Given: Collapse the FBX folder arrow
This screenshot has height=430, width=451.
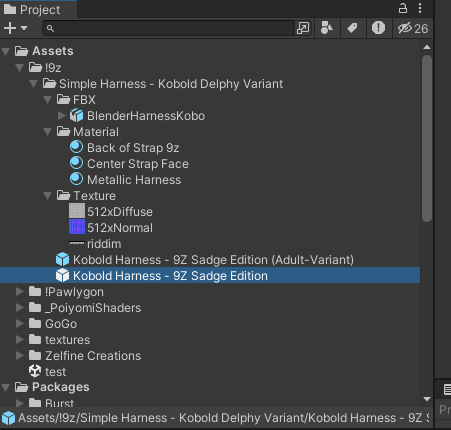Looking at the screenshot, I should point(48,100).
